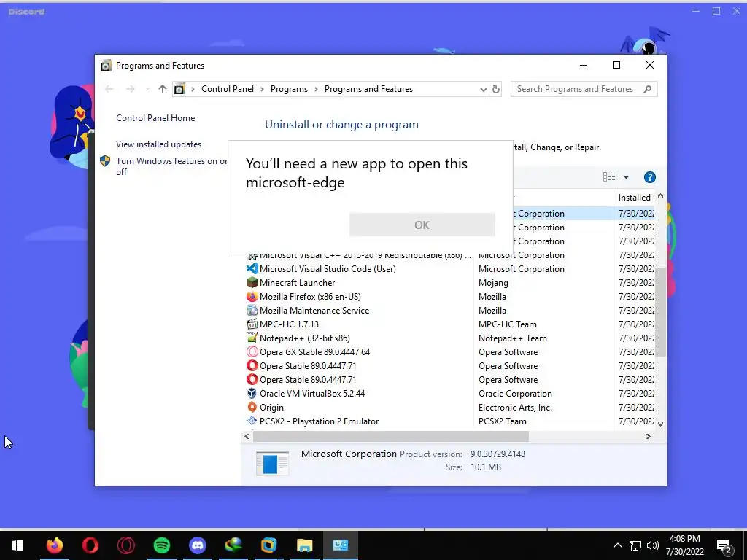This screenshot has width=747, height=560.
Task: Refresh the Programs and Features list
Action: [496, 89]
